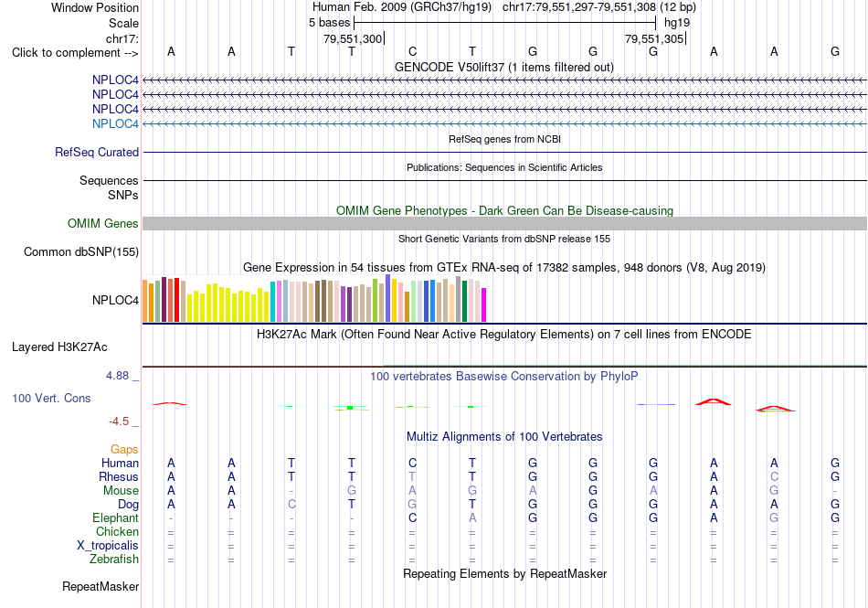Click 'Click to complement -->' to flip bases
868x608 pixels.
(x=75, y=53)
